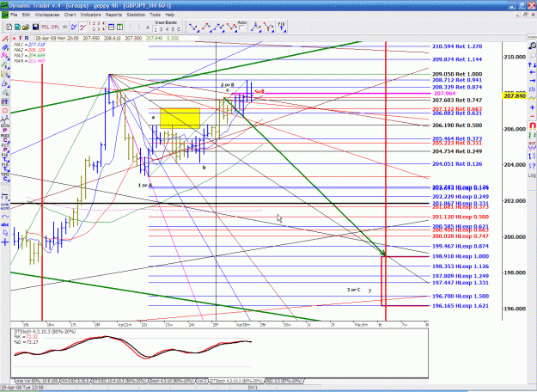Viewport: 537px width, 392px height.
Task: Open the Help menu
Action: [170, 15]
